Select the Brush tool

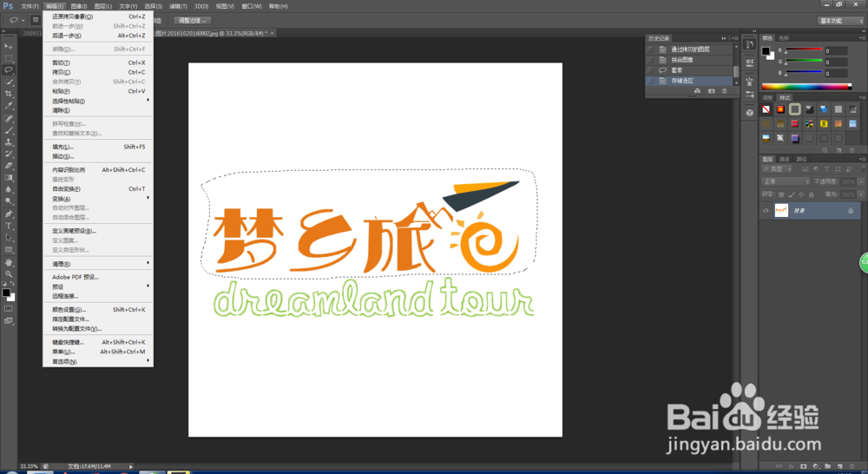(x=9, y=130)
